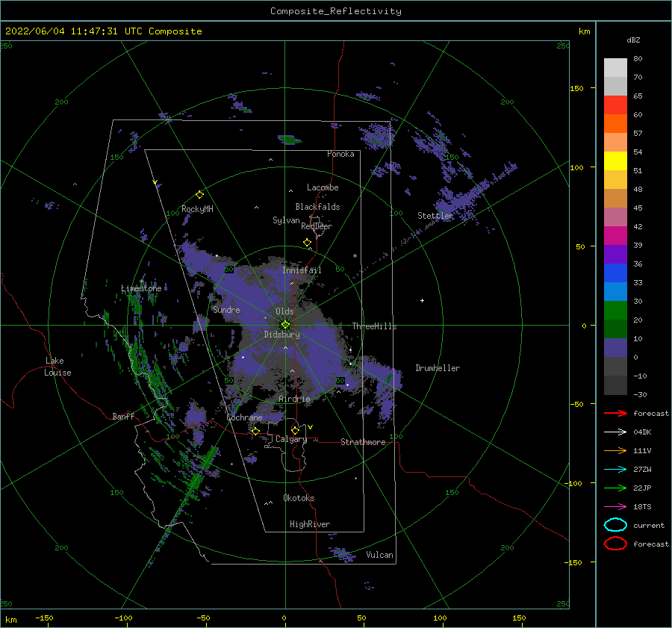
Task: Select the radar center diamond near Didsbury
Action: click(x=285, y=325)
